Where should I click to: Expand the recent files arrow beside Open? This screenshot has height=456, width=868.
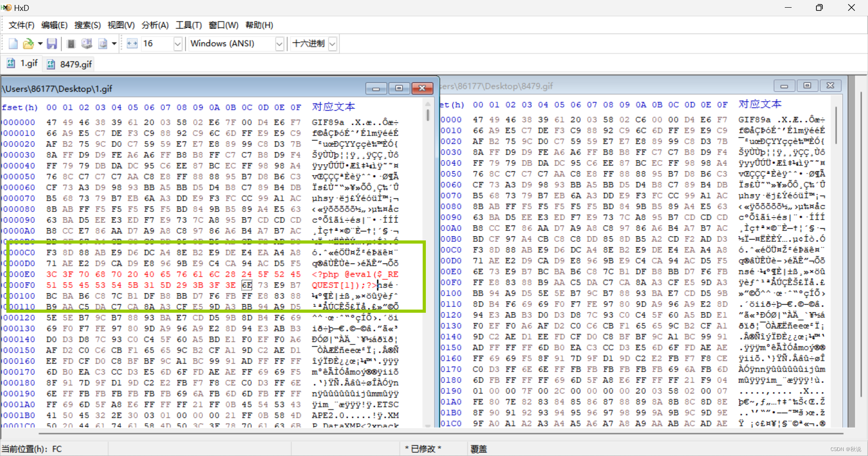click(x=40, y=43)
